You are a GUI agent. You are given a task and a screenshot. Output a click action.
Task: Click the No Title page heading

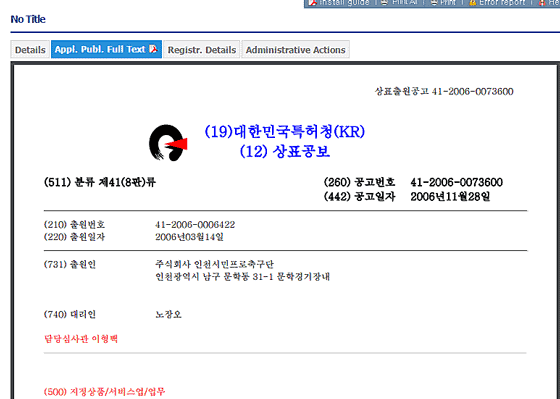pos(28,19)
